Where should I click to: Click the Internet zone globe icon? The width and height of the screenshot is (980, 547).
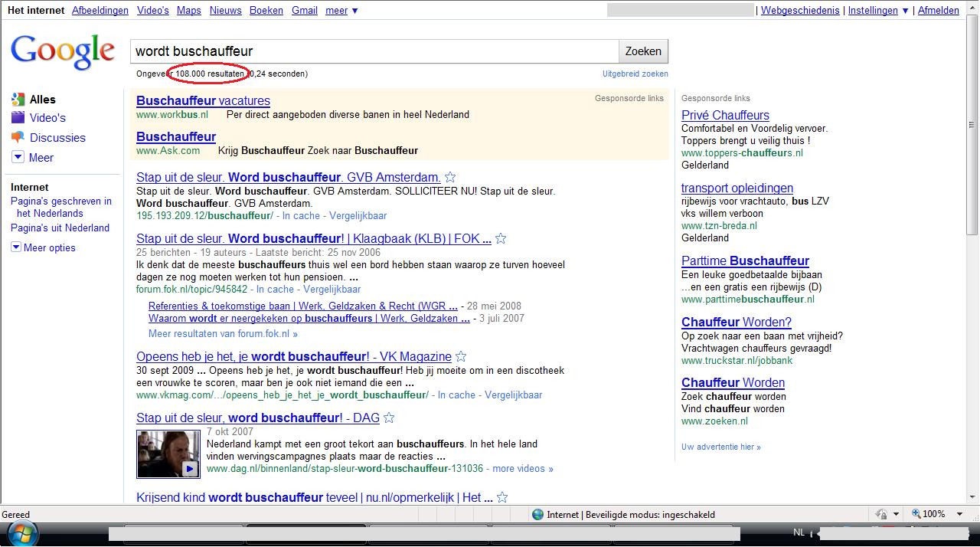tap(537, 514)
